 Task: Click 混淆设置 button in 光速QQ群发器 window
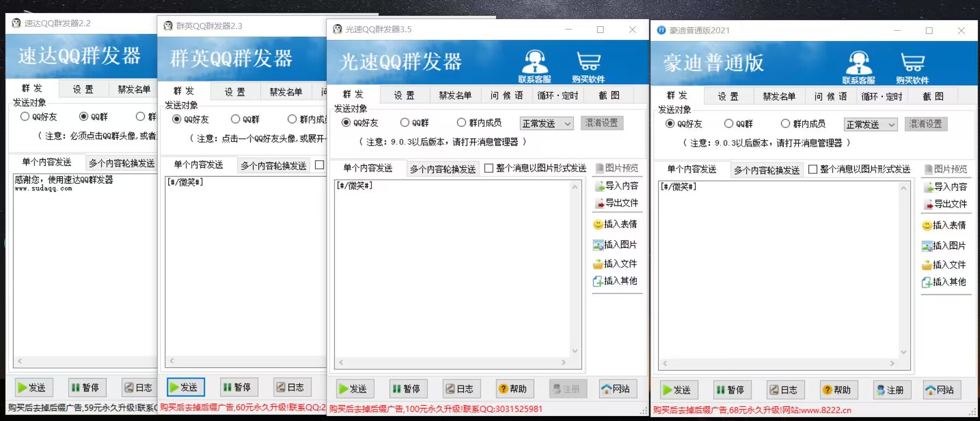(x=601, y=123)
